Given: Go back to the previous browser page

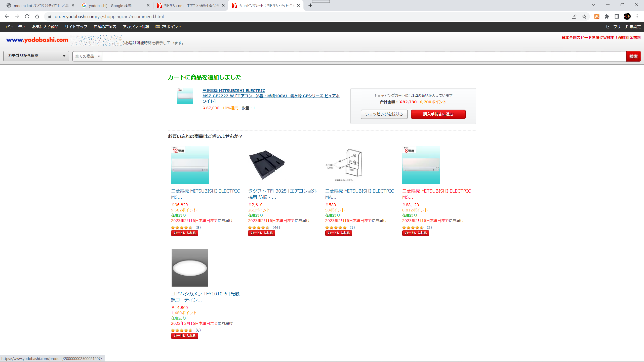Looking at the screenshot, I should tap(7, 17).
